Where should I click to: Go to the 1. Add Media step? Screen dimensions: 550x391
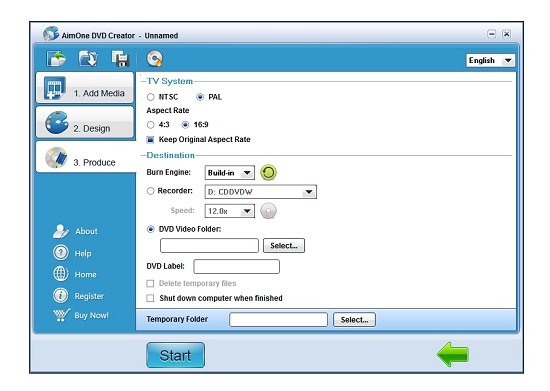pos(85,88)
